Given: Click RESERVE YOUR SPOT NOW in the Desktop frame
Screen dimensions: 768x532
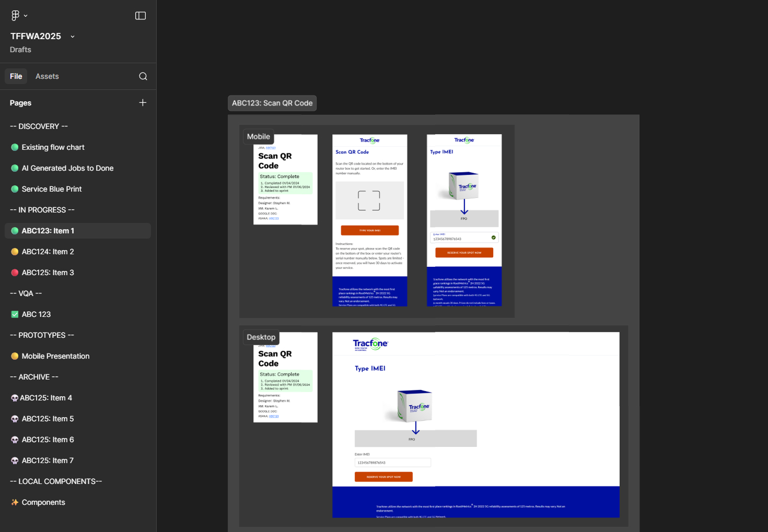Looking at the screenshot, I should (x=383, y=476).
